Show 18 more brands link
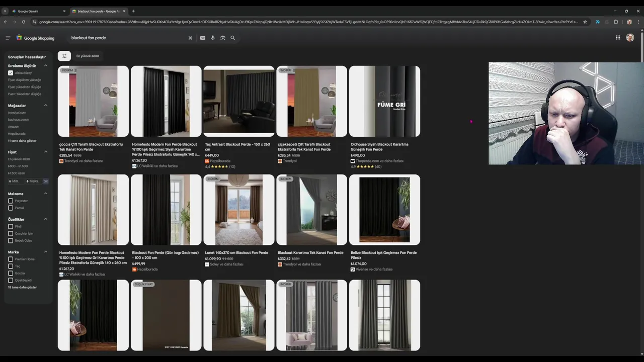The width and height of the screenshot is (644, 362). pyautogui.click(x=22, y=287)
